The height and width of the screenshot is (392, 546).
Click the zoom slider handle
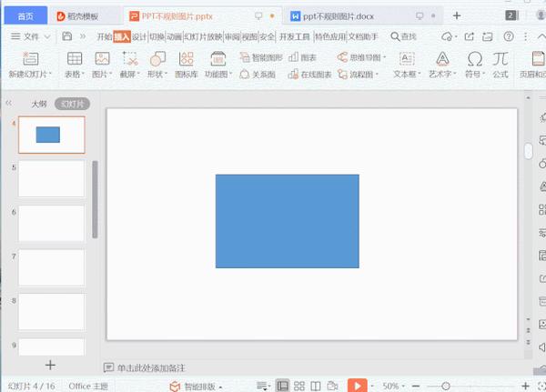(446, 386)
